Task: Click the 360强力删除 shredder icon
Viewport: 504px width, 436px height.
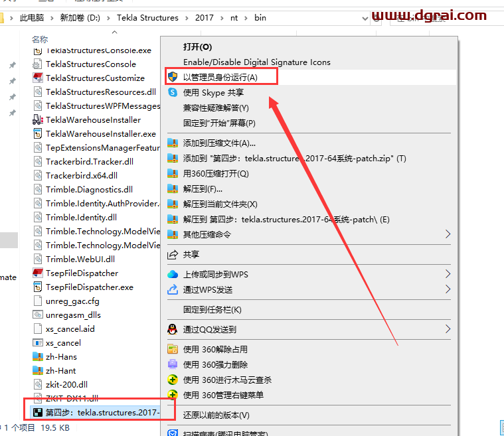Action: point(173,365)
